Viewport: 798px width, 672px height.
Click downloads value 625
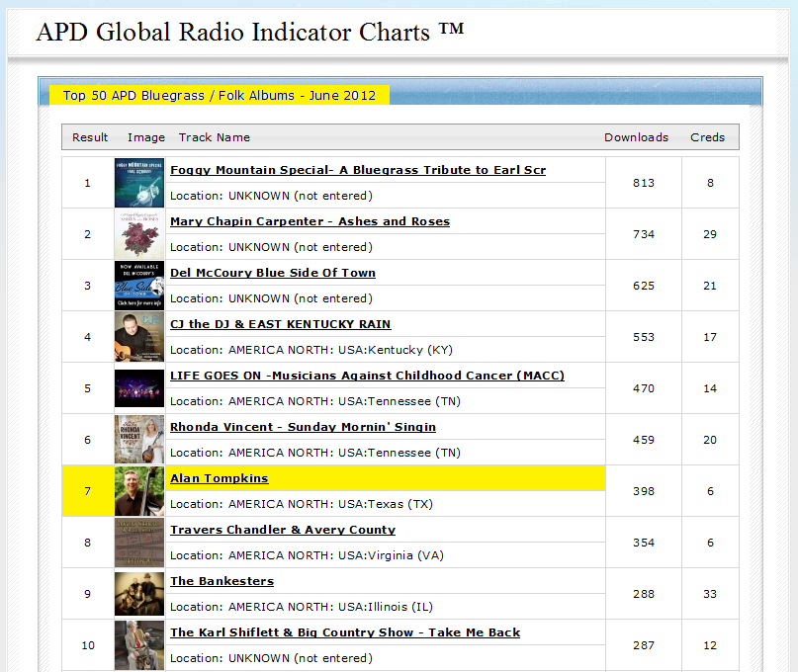click(644, 286)
